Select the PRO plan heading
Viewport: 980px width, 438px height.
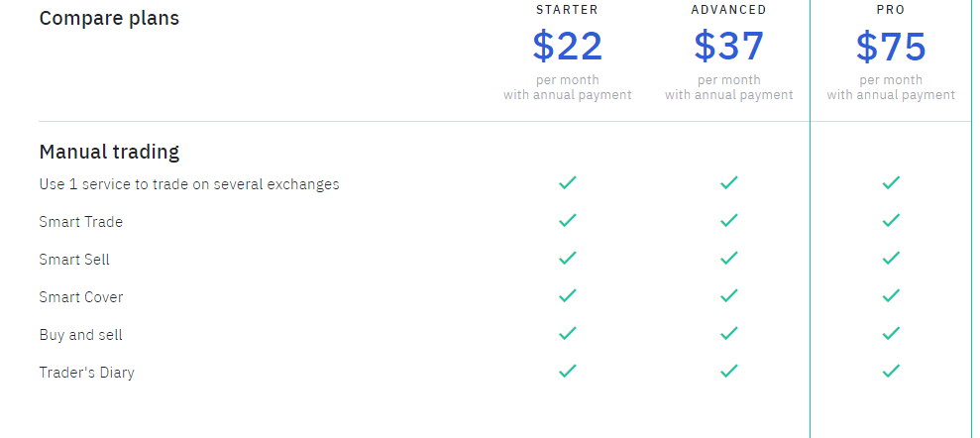click(x=891, y=10)
